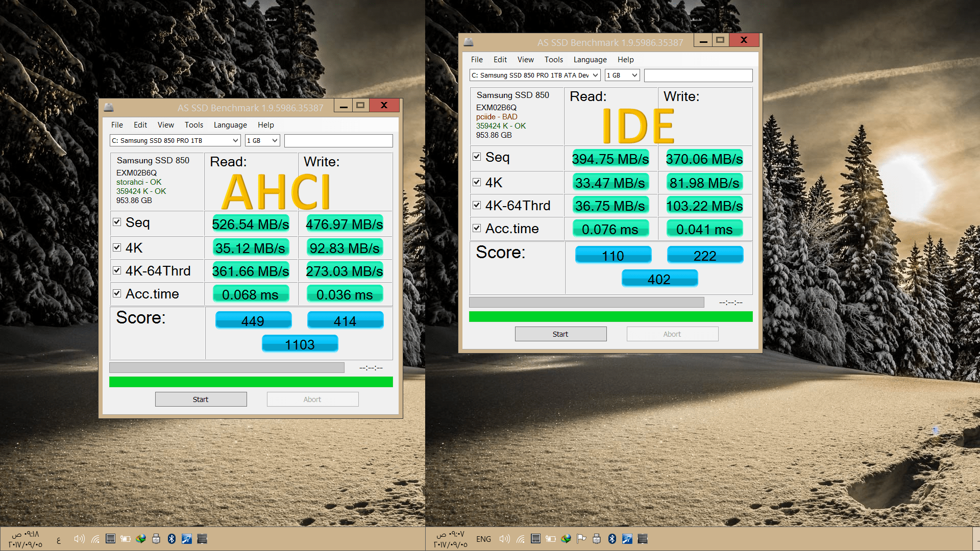Toggle Acc.time checkbox in the AHCI window
The height and width of the screenshot is (551, 980).
[117, 293]
